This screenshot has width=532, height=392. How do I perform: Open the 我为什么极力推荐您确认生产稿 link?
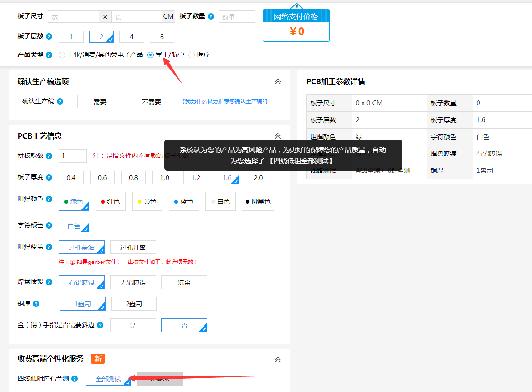click(226, 102)
